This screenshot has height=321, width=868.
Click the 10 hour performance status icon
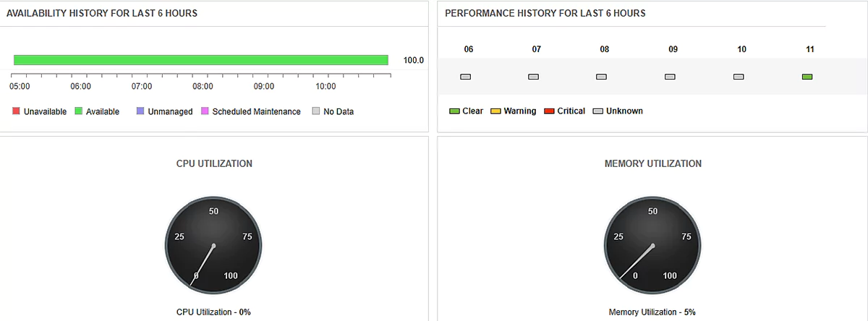pyautogui.click(x=739, y=77)
